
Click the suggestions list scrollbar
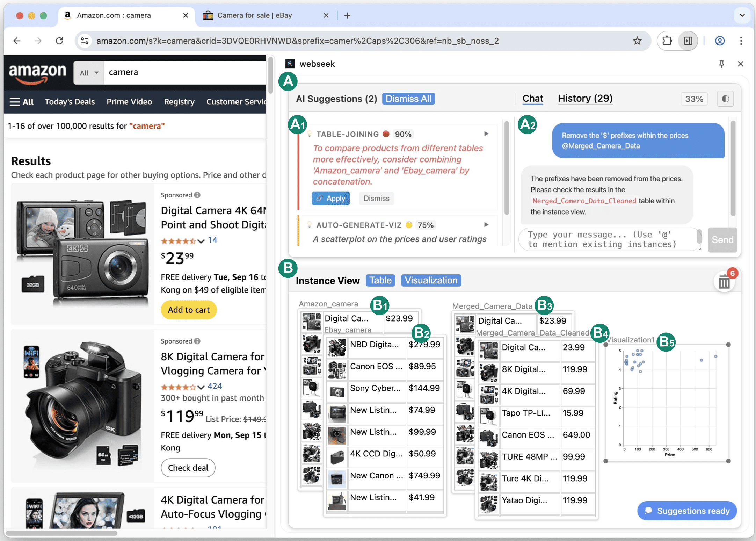pos(507,168)
